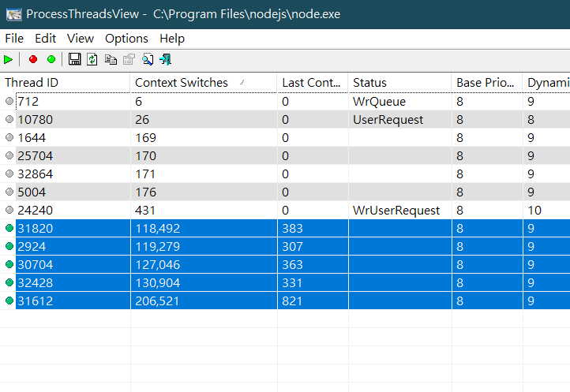Select thread ID 10780 row
Image resolution: width=570 pixels, height=392 pixels.
285,120
